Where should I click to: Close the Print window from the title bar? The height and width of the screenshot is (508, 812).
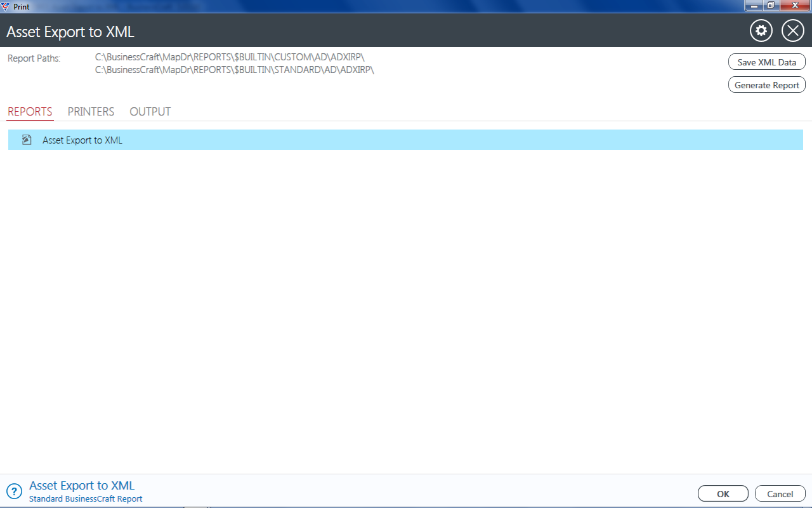(x=794, y=5)
